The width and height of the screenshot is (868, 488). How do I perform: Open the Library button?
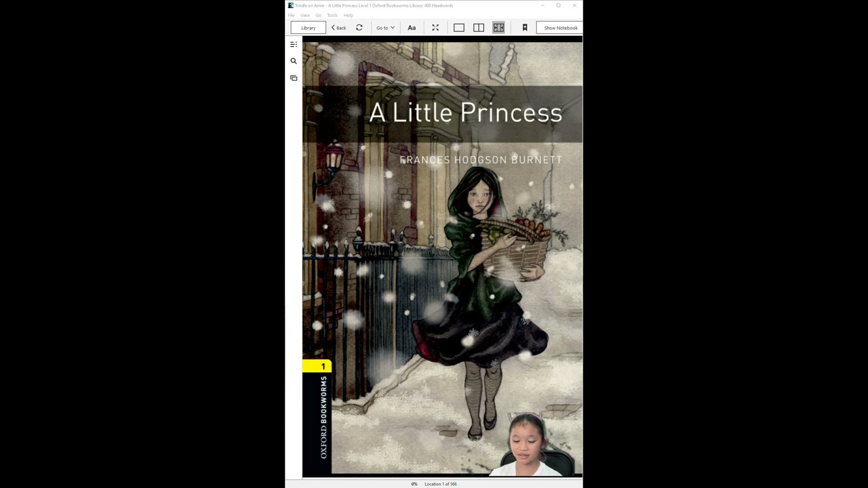click(x=308, y=28)
